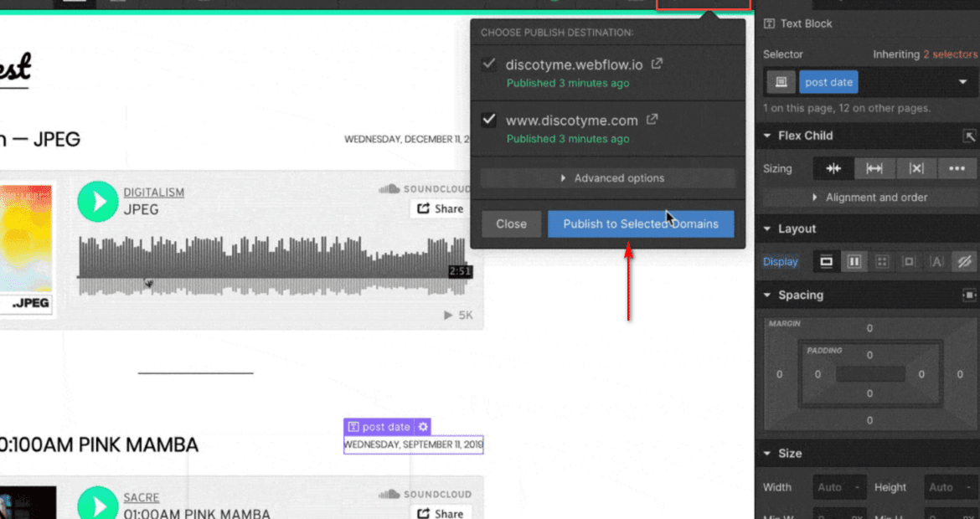Set display to none hidden icon
Screen dimensions: 980x519
[x=964, y=262]
